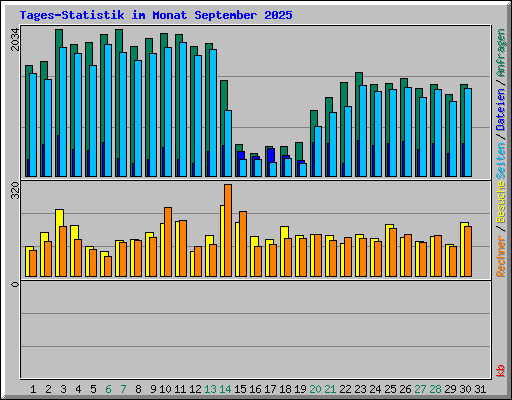Click the cyan Dateien bar for day 11
Screen dimensions: 512x400
[x=183, y=109]
